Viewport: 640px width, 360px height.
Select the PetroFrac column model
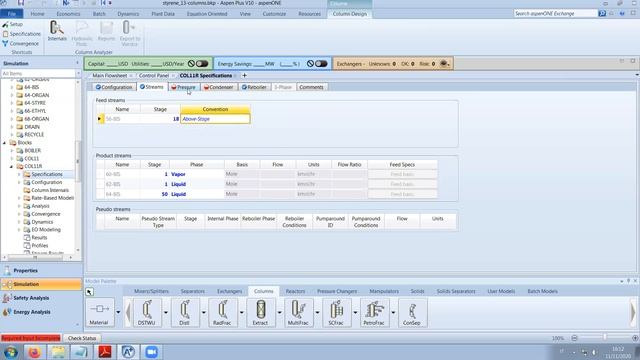pos(374,313)
